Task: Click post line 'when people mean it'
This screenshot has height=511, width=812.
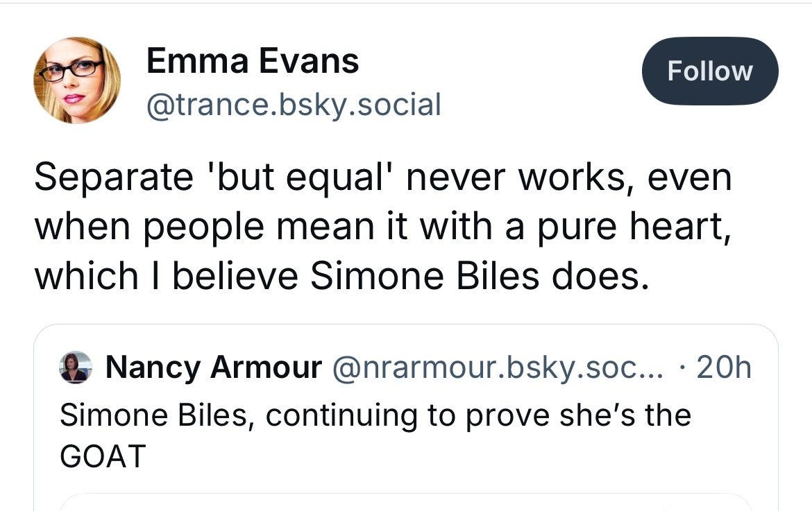Action: (x=383, y=227)
